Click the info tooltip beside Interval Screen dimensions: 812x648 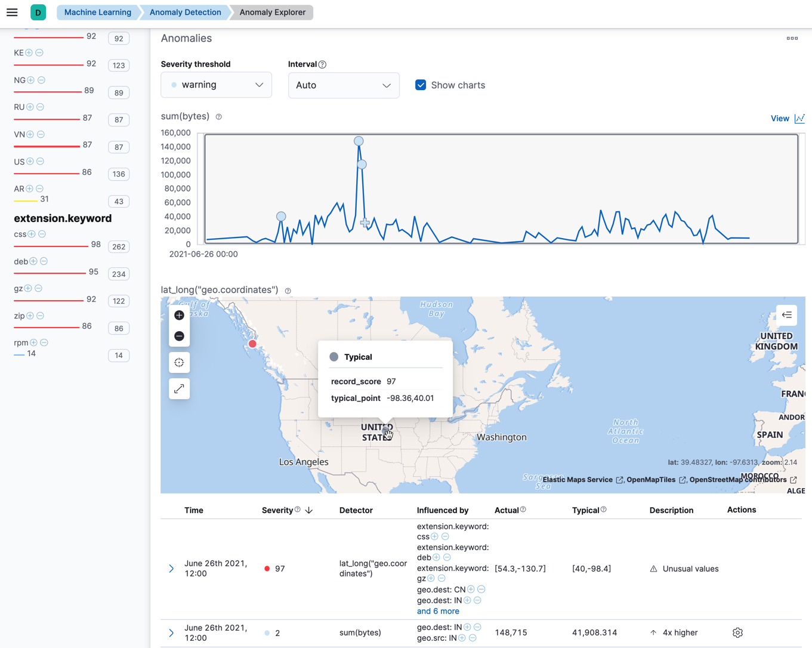(322, 64)
